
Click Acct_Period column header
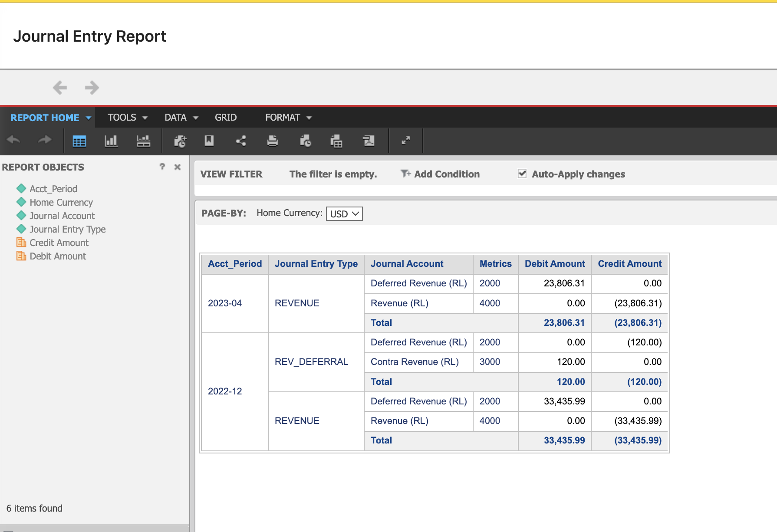point(235,264)
